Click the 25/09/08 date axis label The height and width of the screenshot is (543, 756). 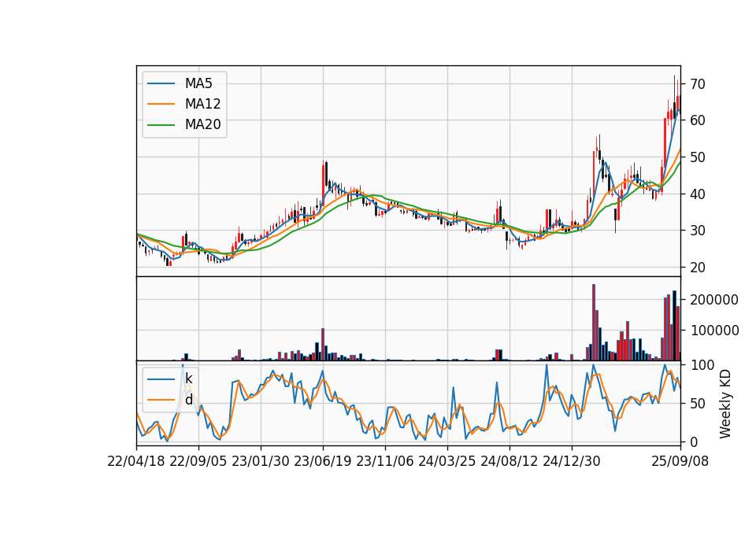[x=680, y=461]
